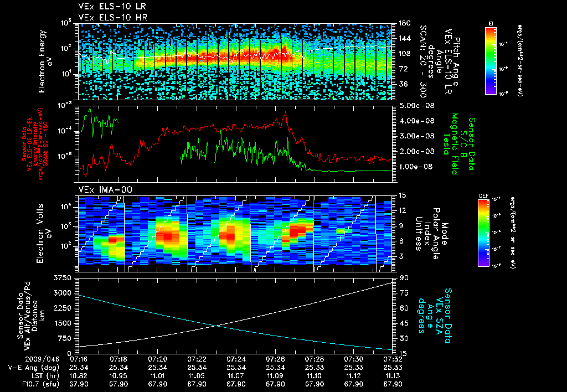
Task: Click the LST value 11.13
Action: (x=393, y=376)
